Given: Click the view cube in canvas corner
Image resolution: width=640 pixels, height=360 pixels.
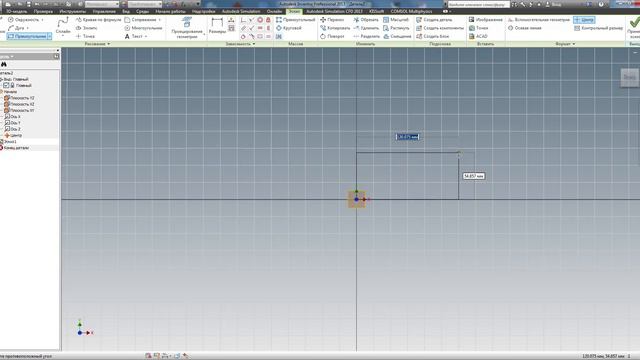Looking at the screenshot, I should (629, 77).
